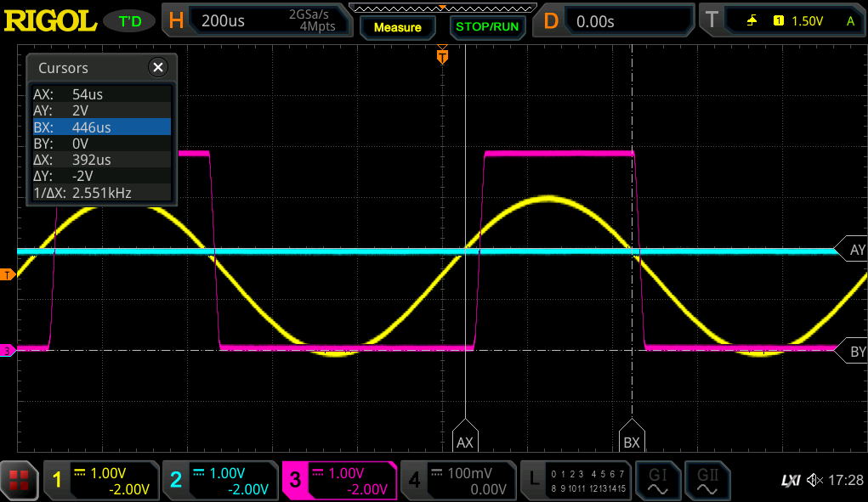Open logic analyzer L digital channels
The width and height of the screenshot is (868, 502).
tap(576, 480)
